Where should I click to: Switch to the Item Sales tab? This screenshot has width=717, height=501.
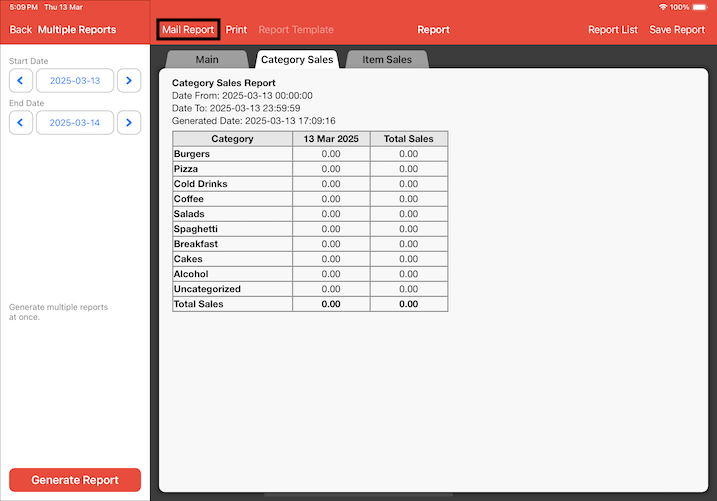pos(387,59)
